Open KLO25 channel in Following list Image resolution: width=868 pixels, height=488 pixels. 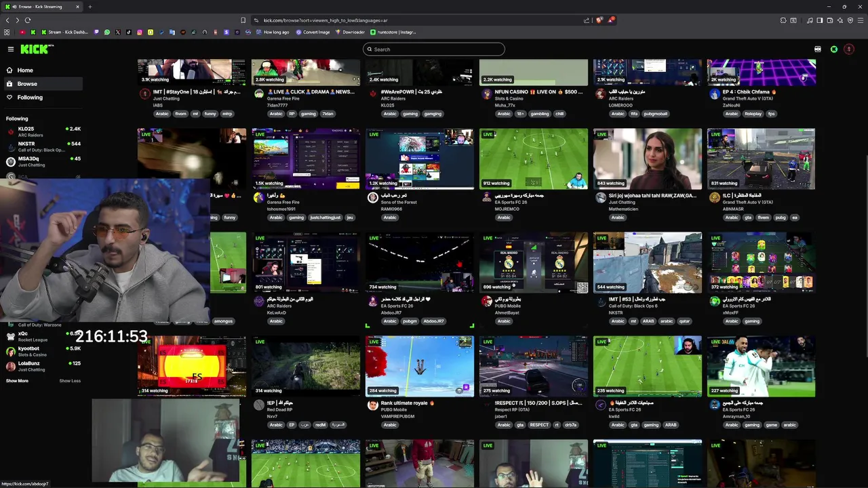(43, 131)
